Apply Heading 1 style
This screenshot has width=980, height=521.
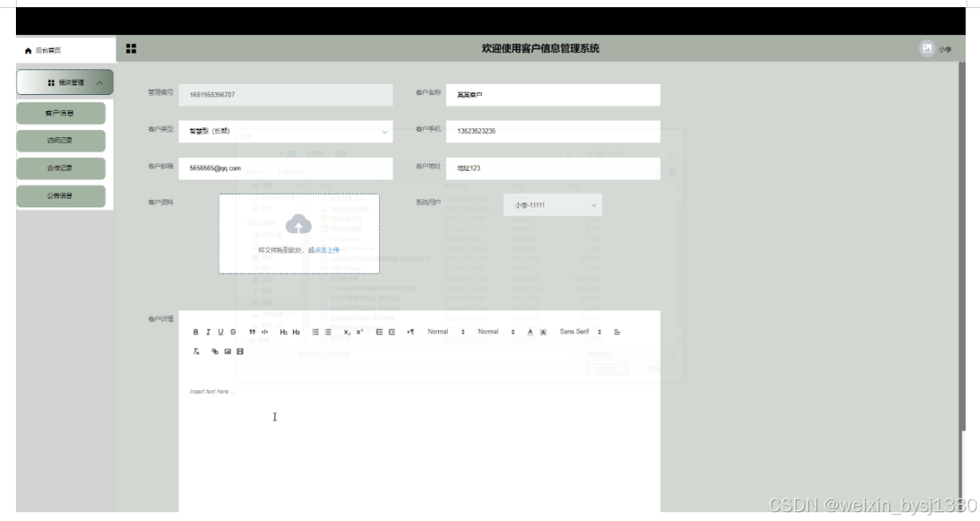click(x=283, y=332)
